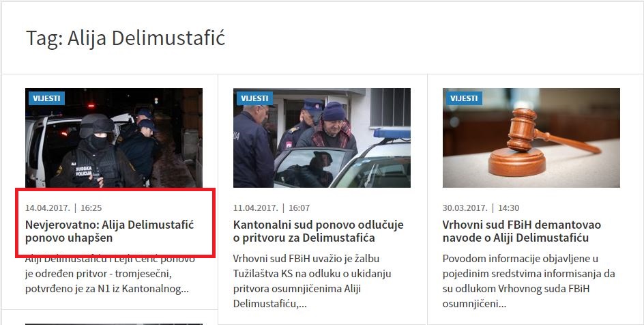The height and width of the screenshot is (325, 644).
Task: Open the masked police officer article thumbnail
Action: 114,138
